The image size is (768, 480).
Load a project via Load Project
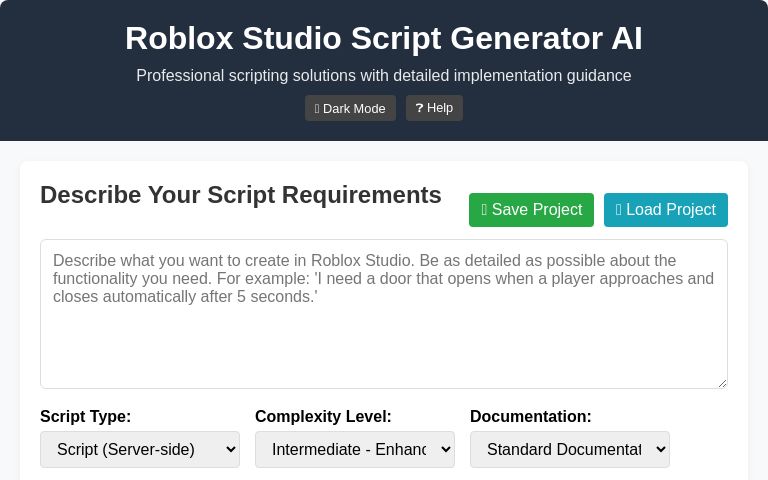666,210
